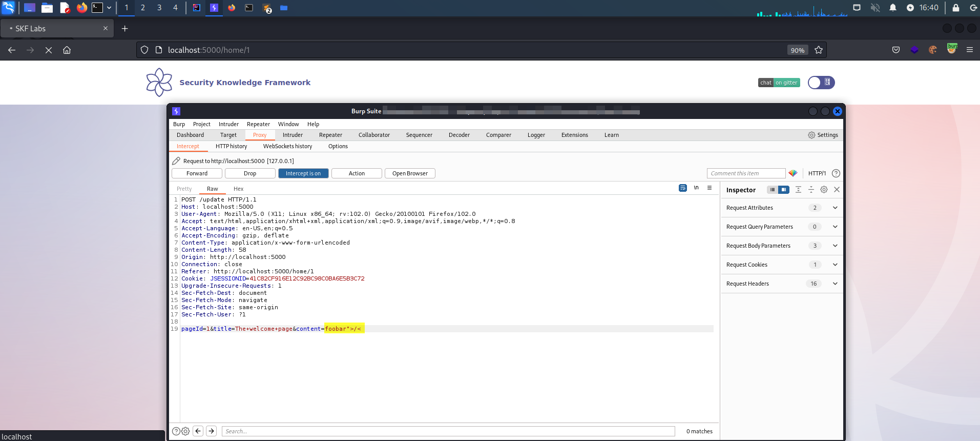This screenshot has width=980, height=441.
Task: Switch Inspector to left-docked layout
Action: [x=772, y=190]
